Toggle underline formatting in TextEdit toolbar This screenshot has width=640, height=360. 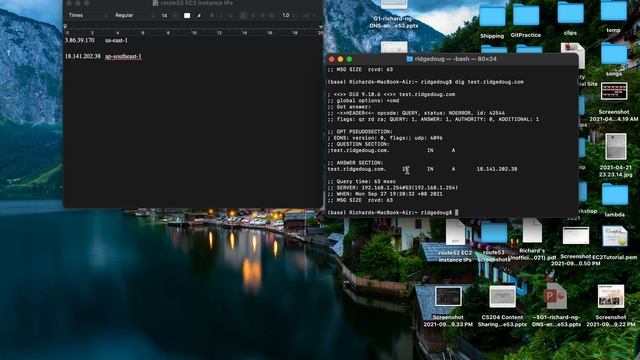[231, 16]
